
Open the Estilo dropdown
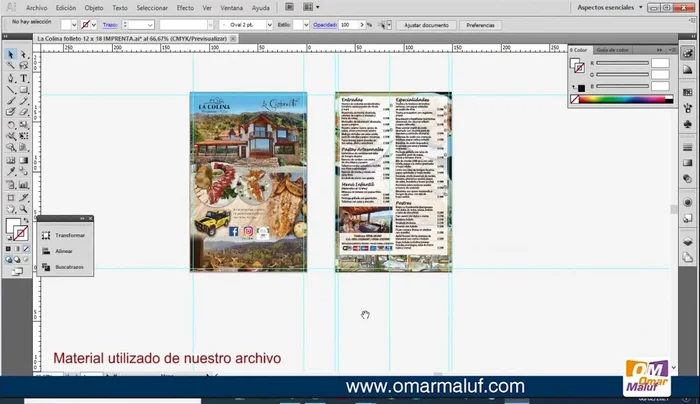(306, 25)
